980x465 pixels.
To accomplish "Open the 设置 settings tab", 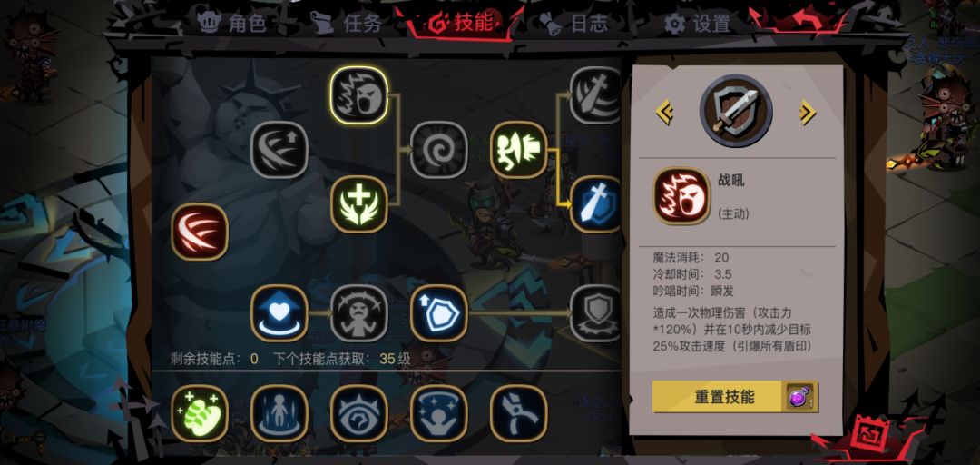I will pos(697,24).
